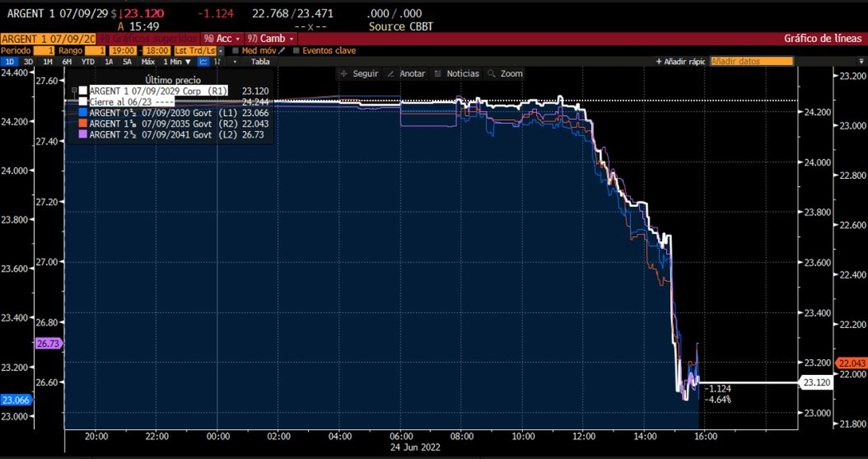Open the Camb dropdown menu

271,38
